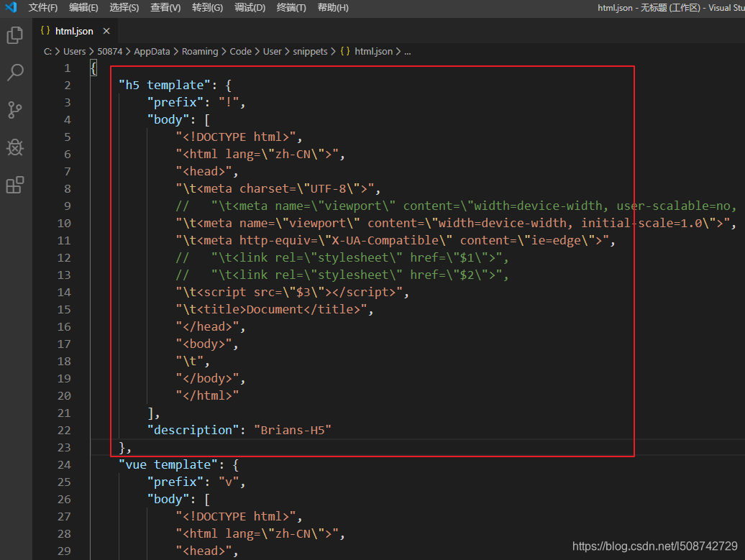Open the Explorer view in activity bar
Screen dimensions: 745x560
(x=14, y=35)
